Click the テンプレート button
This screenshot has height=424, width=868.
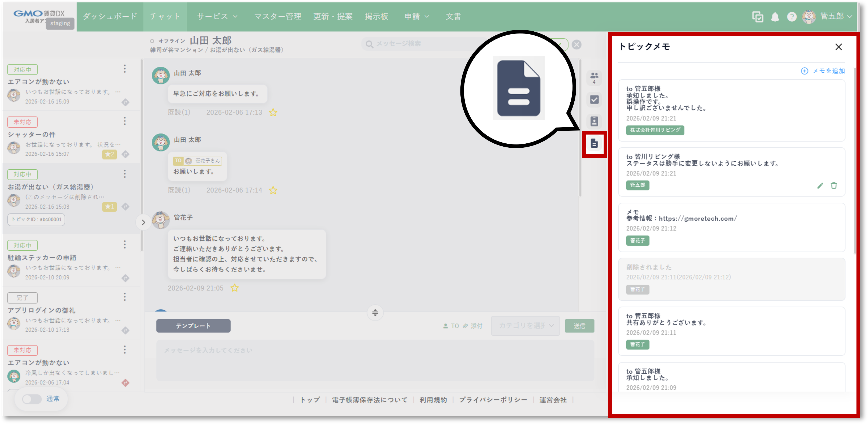(x=193, y=326)
